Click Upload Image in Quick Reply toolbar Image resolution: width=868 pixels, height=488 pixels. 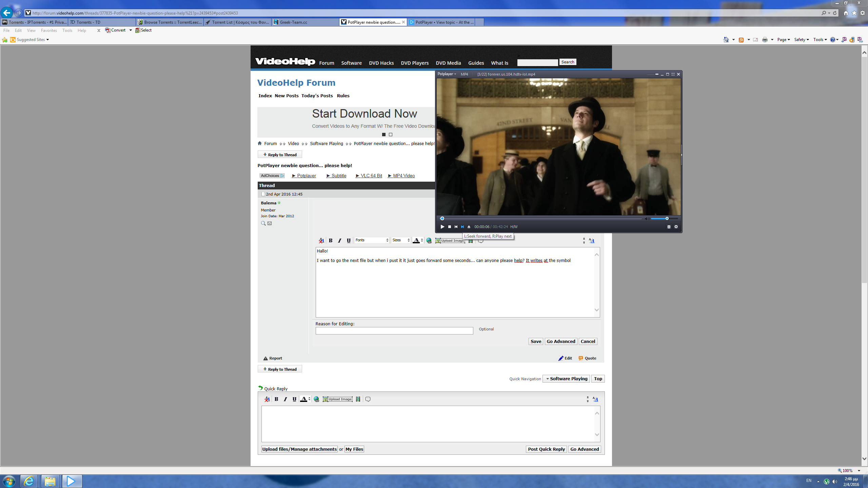(x=337, y=399)
